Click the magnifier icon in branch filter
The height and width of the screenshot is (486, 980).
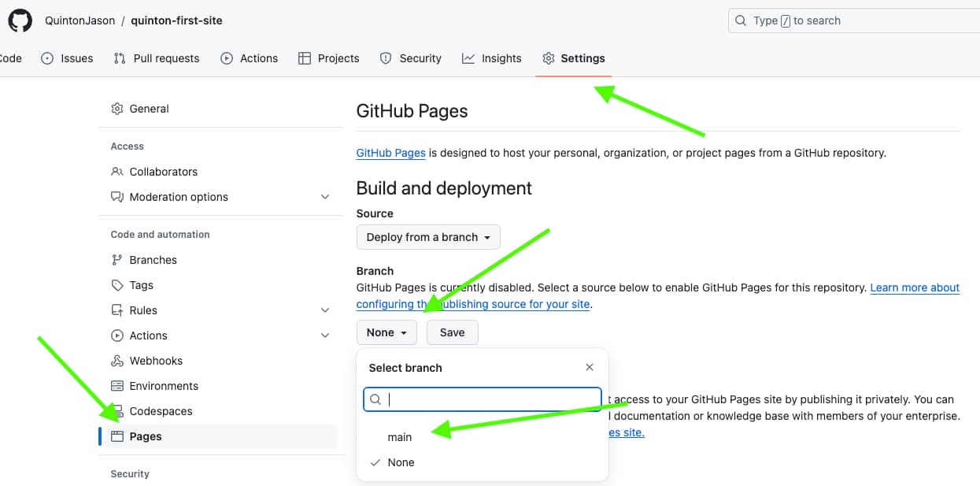[376, 399]
